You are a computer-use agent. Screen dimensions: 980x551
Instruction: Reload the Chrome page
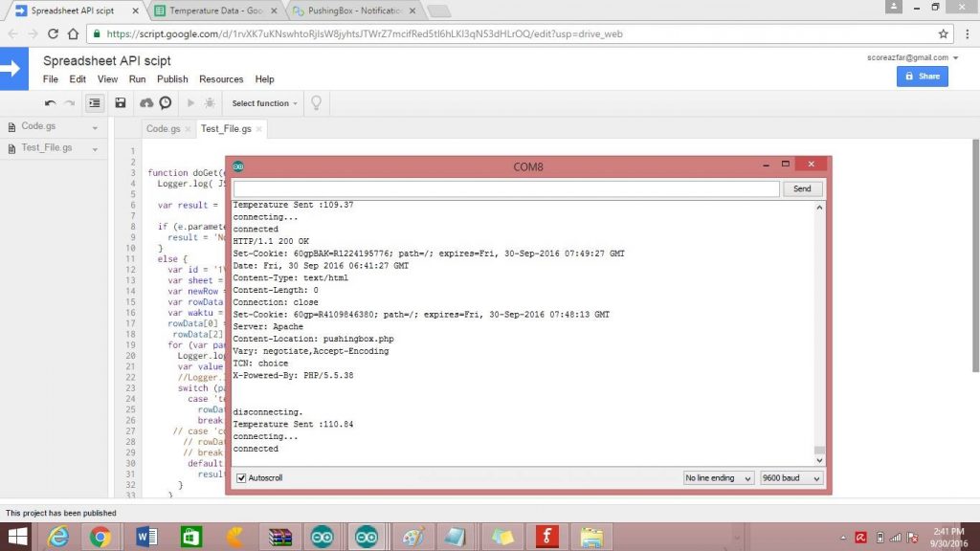(54, 33)
